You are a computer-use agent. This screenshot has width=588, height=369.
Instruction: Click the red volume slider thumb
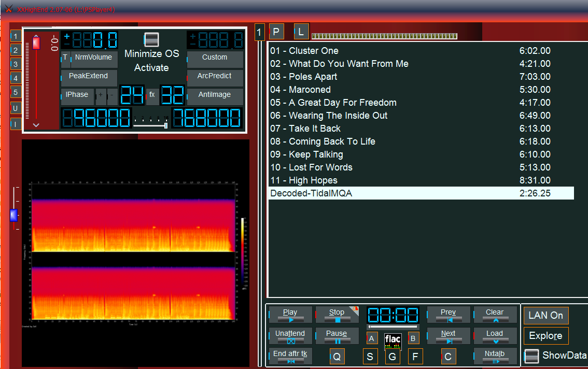36,42
